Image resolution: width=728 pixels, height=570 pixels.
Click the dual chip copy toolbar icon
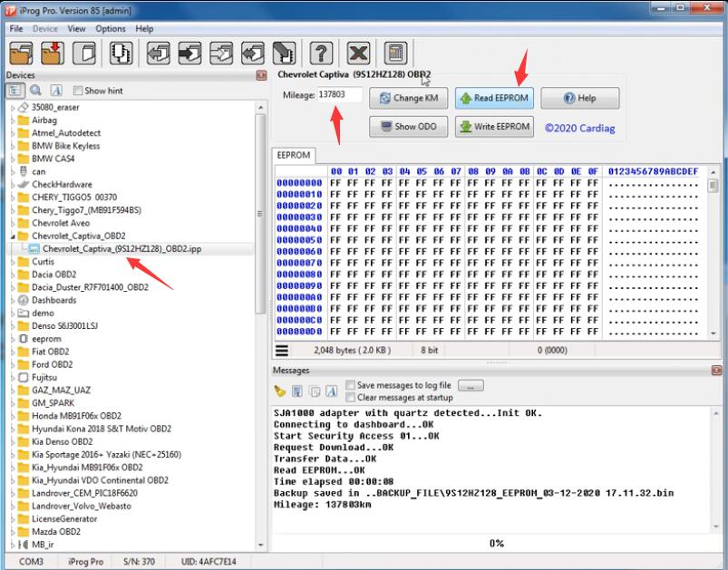pos(121,53)
